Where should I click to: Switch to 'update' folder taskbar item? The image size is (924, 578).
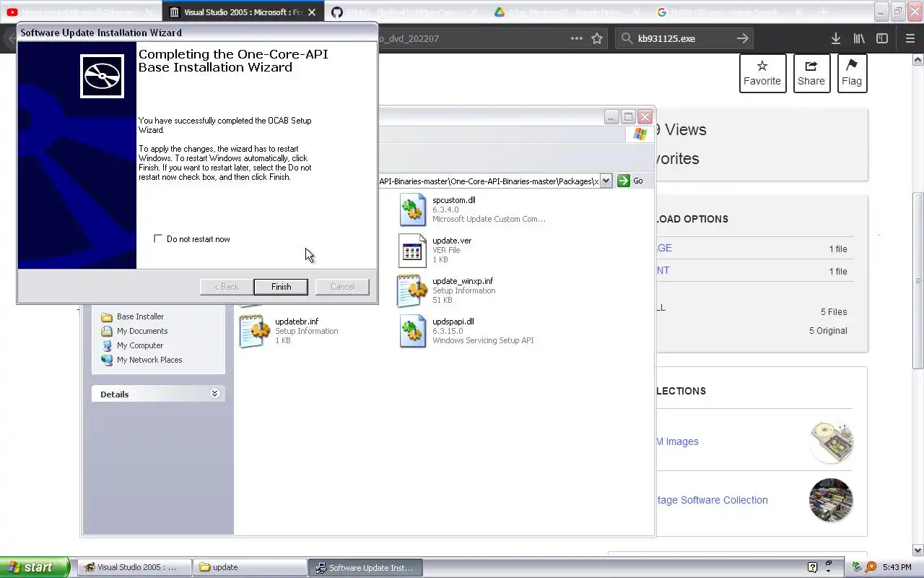coord(250,567)
